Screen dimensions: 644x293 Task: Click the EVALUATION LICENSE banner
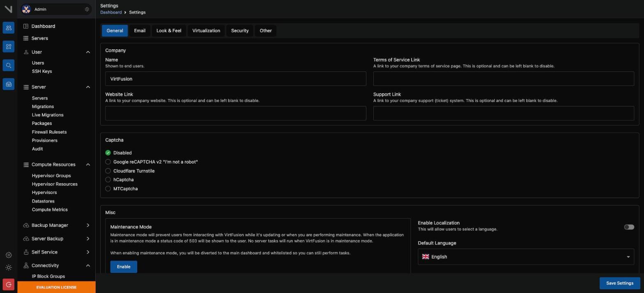(x=56, y=287)
